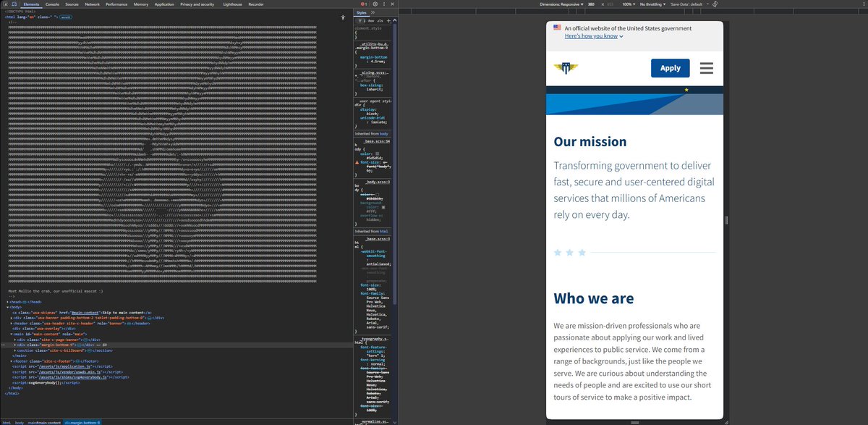Switch to the Sources tab
Image resolution: width=868 pixels, height=425 pixels.
pos(72,4)
